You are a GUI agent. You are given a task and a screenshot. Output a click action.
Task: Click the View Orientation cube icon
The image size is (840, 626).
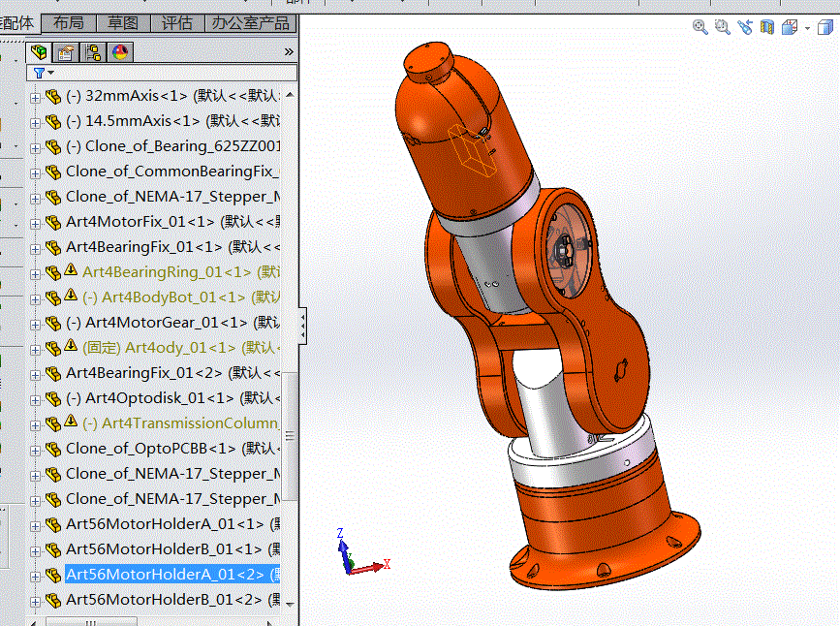tap(790, 28)
